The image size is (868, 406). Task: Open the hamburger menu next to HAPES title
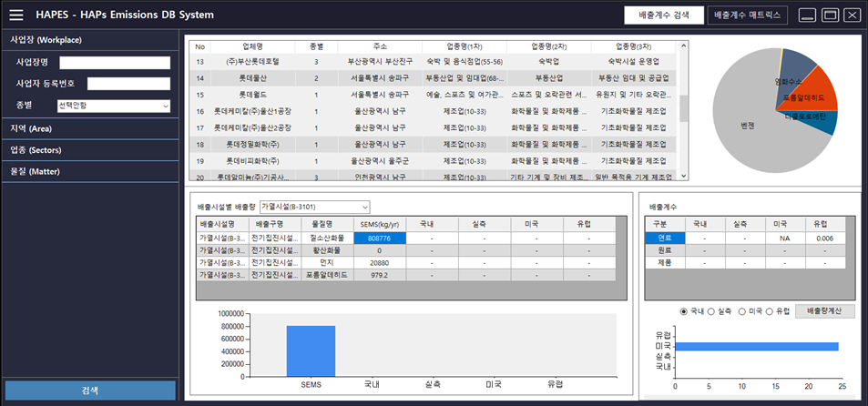click(x=16, y=15)
